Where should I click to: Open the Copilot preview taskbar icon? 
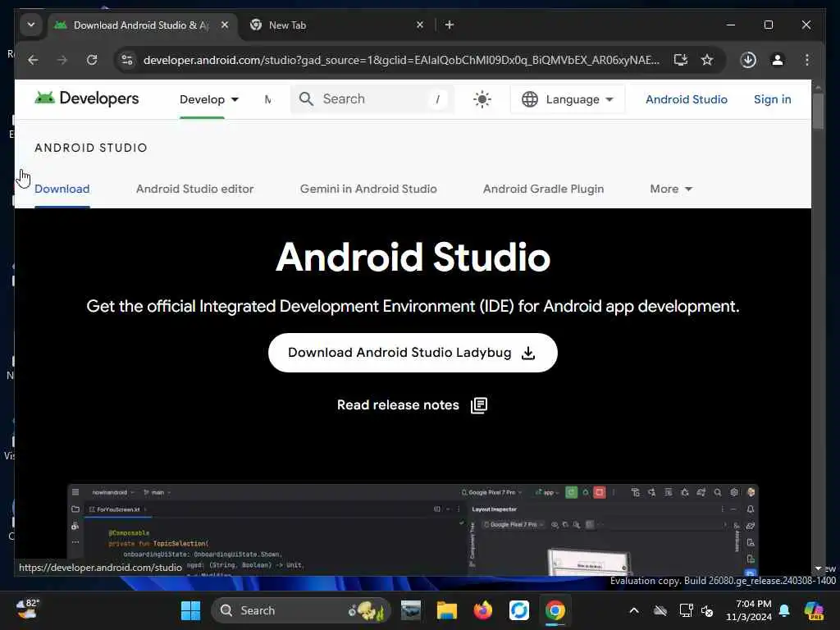[x=814, y=610]
